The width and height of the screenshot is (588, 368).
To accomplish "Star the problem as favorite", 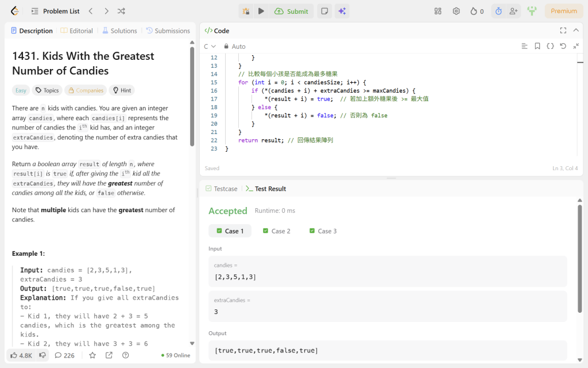I will click(92, 355).
